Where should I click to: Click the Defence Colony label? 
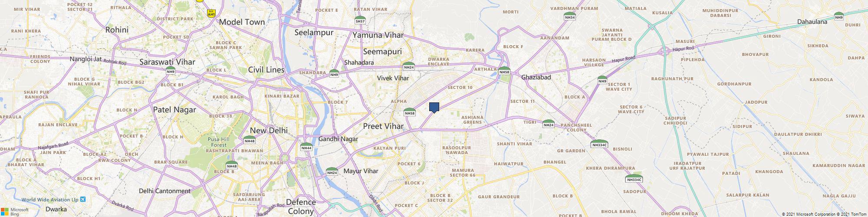[x=301, y=207]
